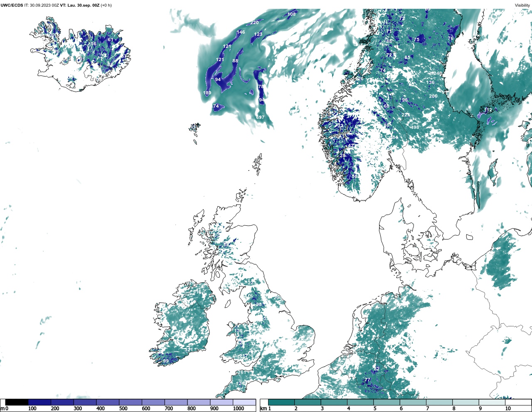
Task: Select the 100–200 m dark navy legend swatch
Action: tap(39, 402)
